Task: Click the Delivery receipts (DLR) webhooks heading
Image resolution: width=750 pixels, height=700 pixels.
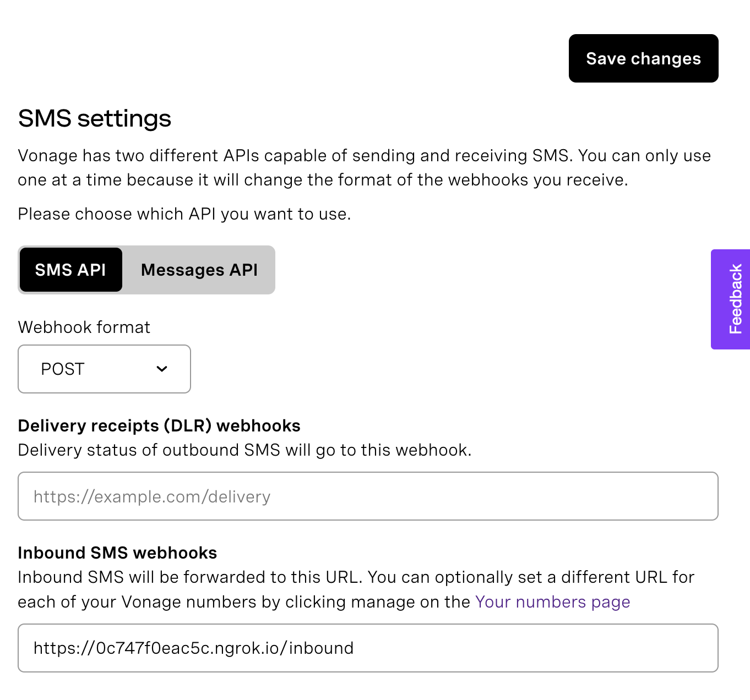Action: (159, 425)
